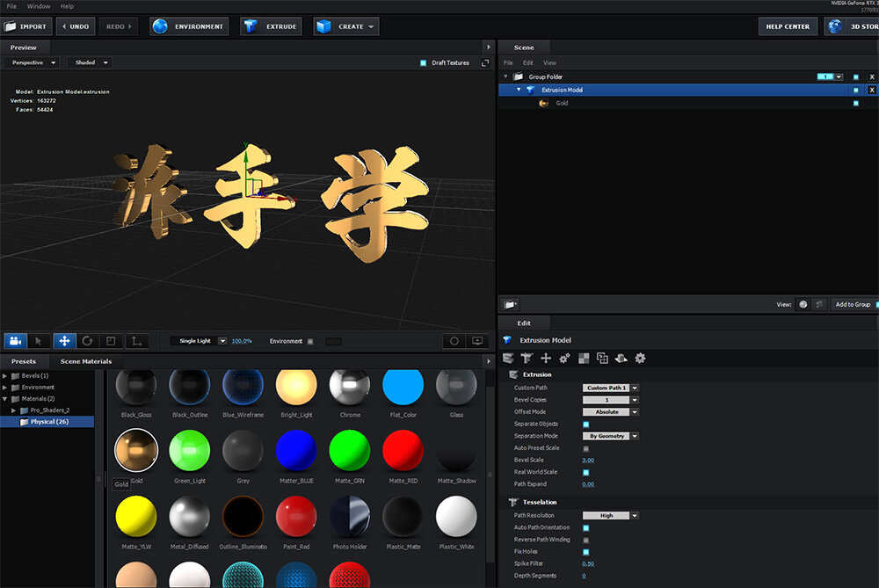This screenshot has height=588, width=879.
Task: Toggle the Reverse Path Winding checkbox
Action: click(586, 540)
